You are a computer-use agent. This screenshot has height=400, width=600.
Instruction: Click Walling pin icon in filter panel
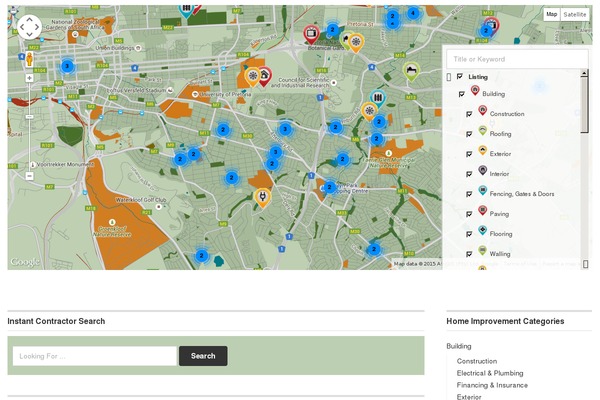tap(483, 250)
